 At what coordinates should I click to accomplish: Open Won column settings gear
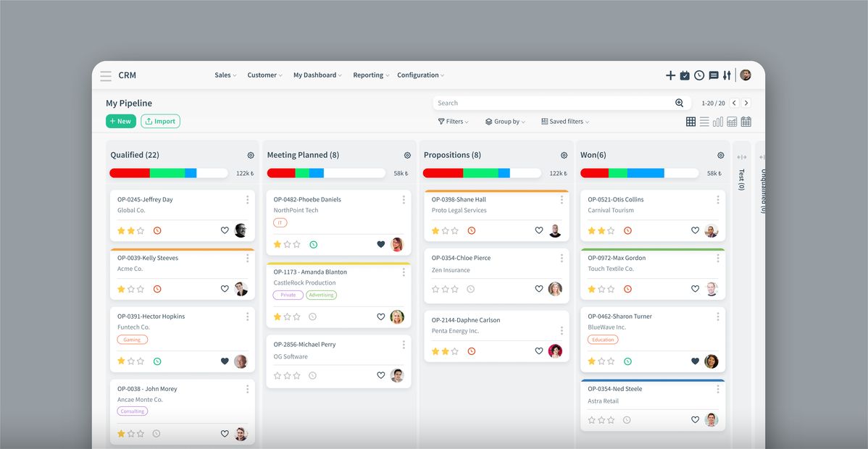pos(721,156)
